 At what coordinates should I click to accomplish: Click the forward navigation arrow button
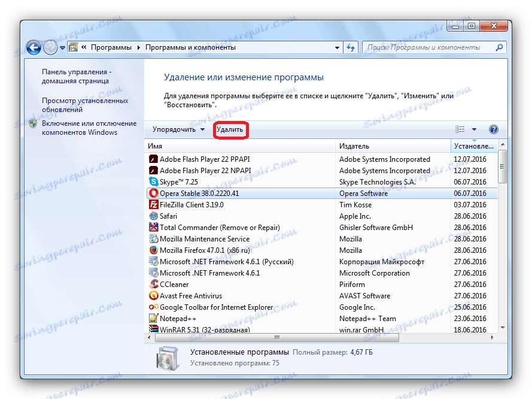(50, 47)
